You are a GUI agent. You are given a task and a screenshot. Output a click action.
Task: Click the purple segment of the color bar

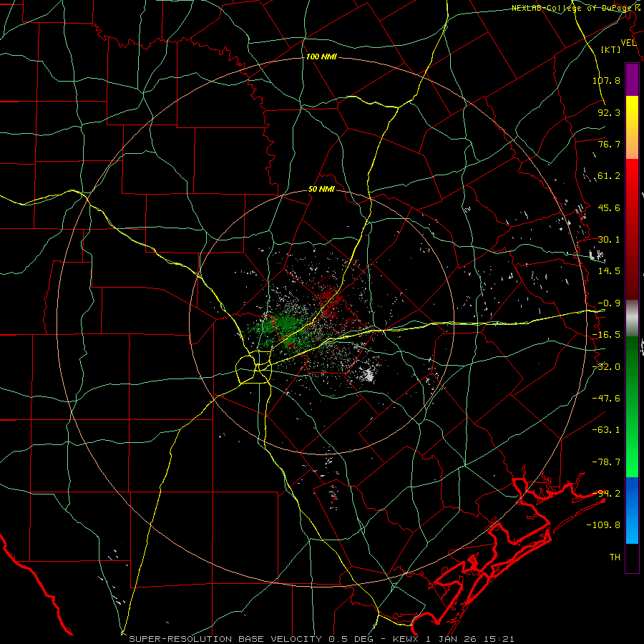(632, 79)
